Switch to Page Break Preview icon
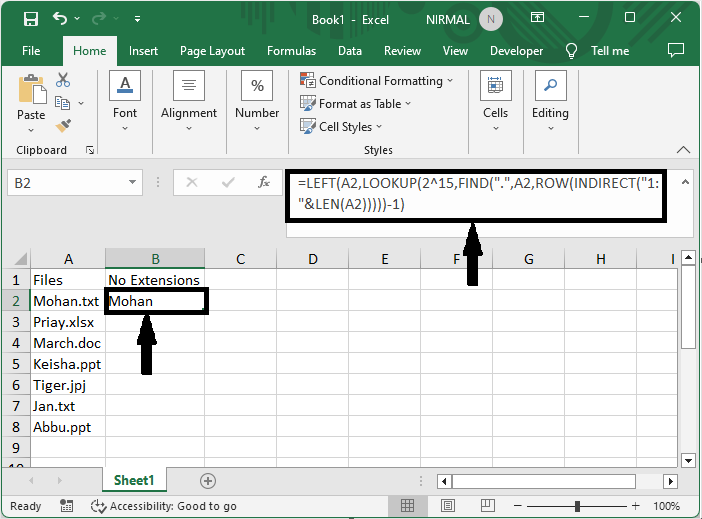The height and width of the screenshot is (519, 702). [x=488, y=506]
